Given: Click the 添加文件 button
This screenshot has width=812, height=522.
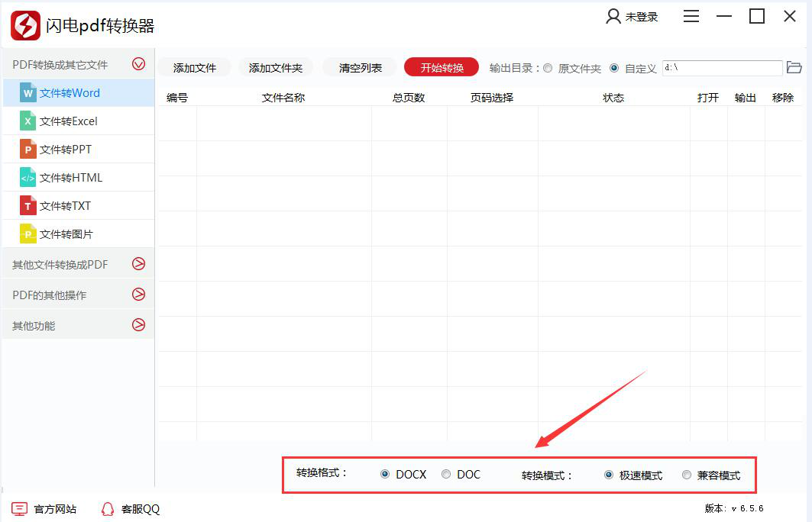Looking at the screenshot, I should [194, 67].
